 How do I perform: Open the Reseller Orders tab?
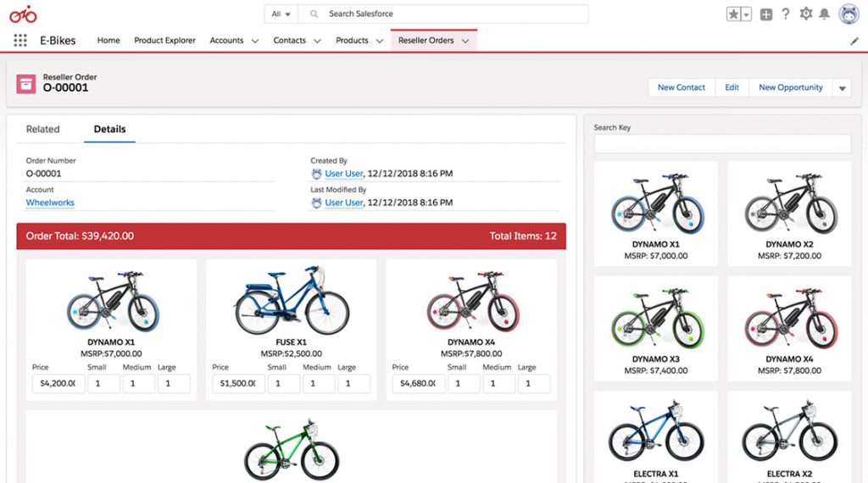tap(426, 41)
